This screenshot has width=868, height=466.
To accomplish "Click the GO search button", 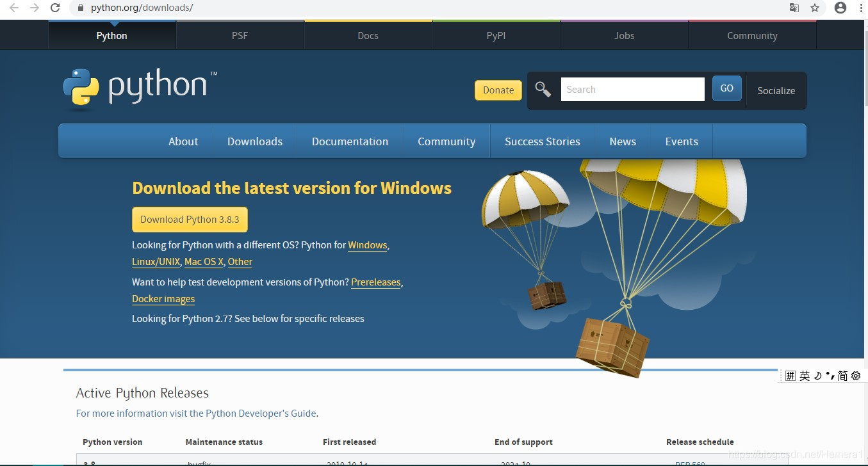I will coord(727,88).
